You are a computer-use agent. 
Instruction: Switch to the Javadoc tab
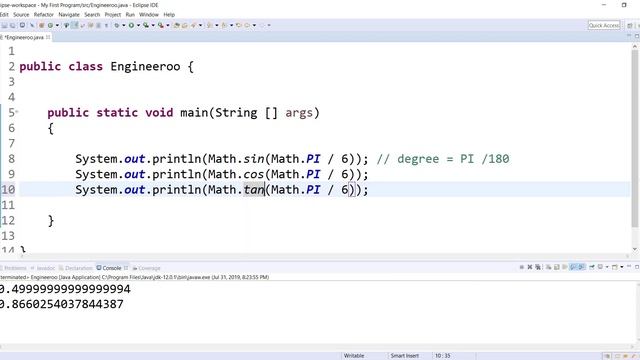tap(43, 268)
